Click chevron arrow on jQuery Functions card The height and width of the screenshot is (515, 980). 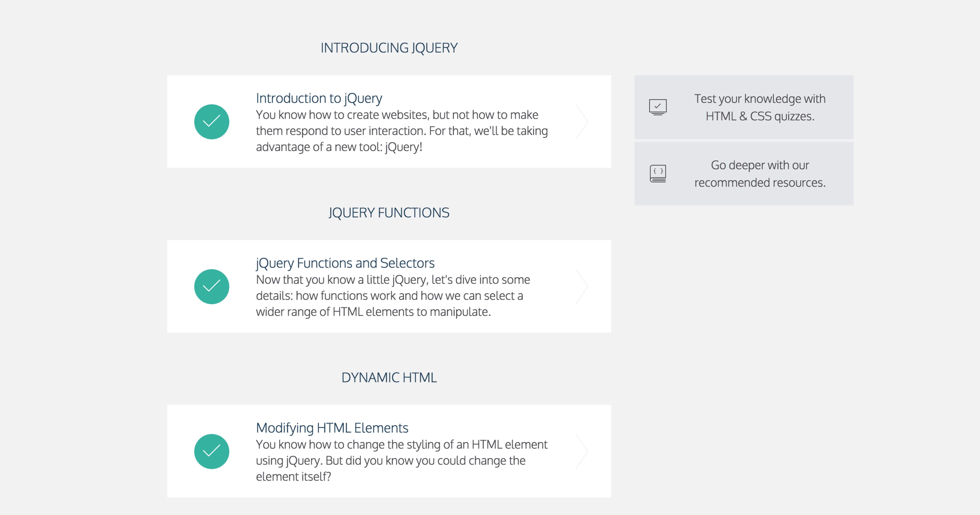click(582, 286)
